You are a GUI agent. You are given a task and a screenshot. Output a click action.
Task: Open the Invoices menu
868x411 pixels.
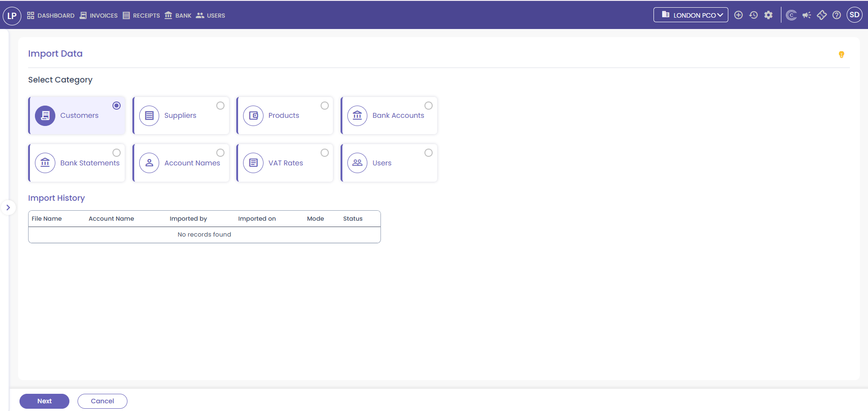coord(98,15)
